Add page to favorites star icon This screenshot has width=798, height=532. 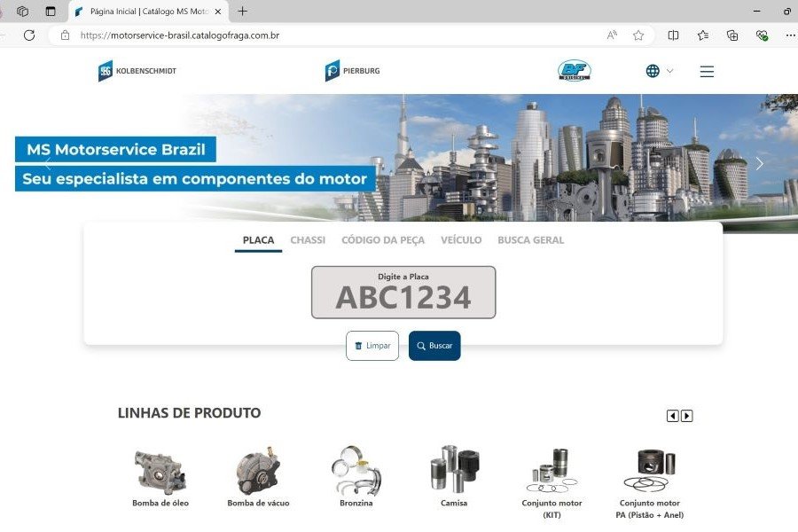638,35
